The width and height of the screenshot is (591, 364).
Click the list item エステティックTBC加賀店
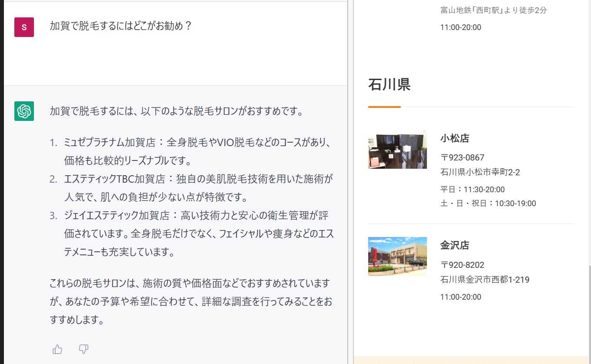[x=199, y=188]
